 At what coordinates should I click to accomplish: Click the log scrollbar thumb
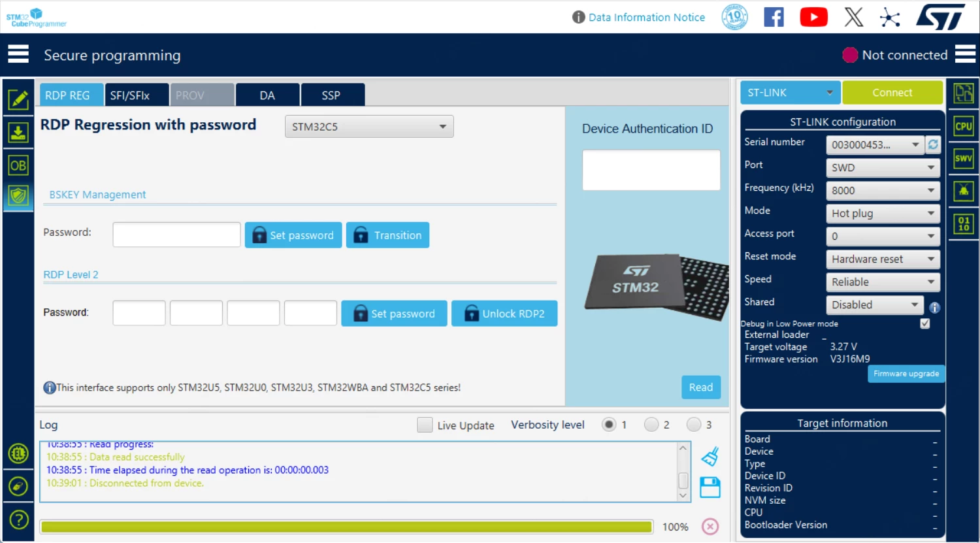[x=683, y=480]
